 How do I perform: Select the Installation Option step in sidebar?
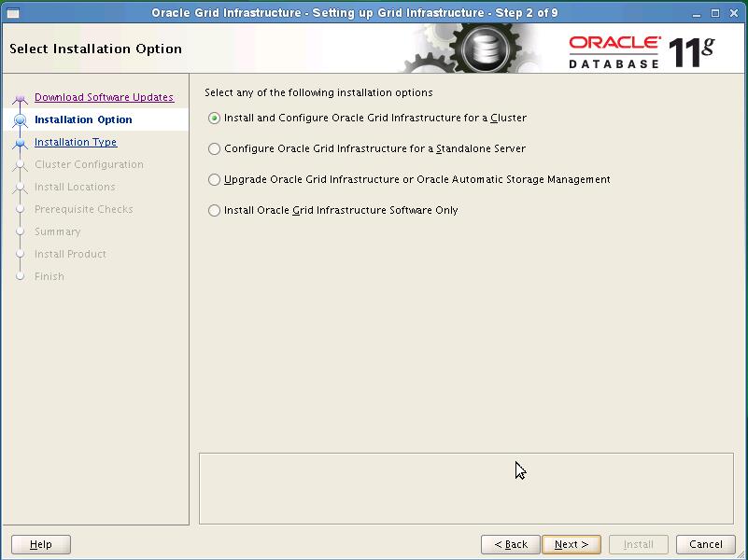(x=83, y=119)
